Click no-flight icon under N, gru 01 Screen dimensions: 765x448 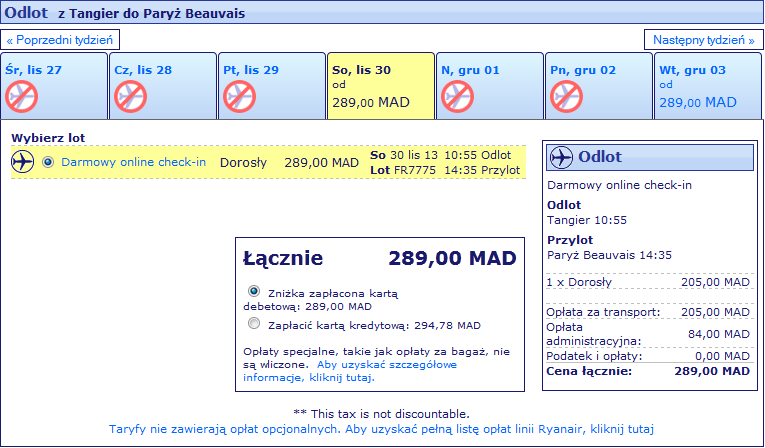[x=458, y=97]
